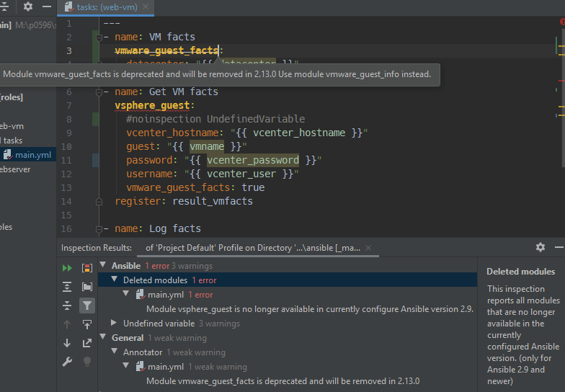Open main.yml in project tree

33,155
